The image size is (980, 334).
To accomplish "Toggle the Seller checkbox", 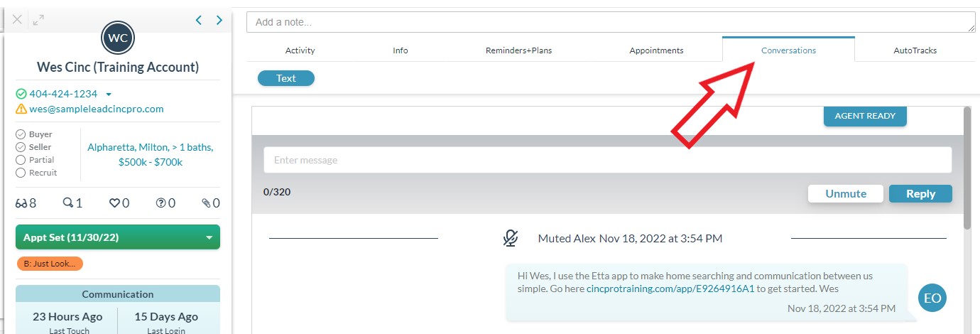I will (x=21, y=147).
